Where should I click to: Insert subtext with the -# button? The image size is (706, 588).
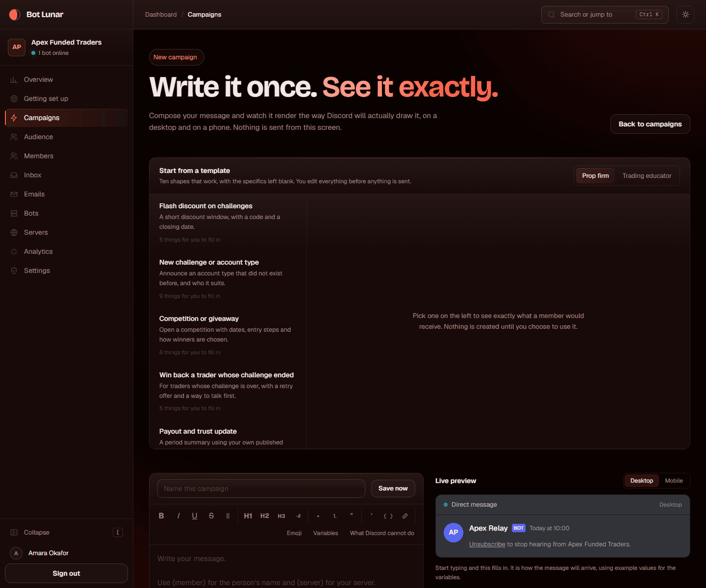coord(298,515)
